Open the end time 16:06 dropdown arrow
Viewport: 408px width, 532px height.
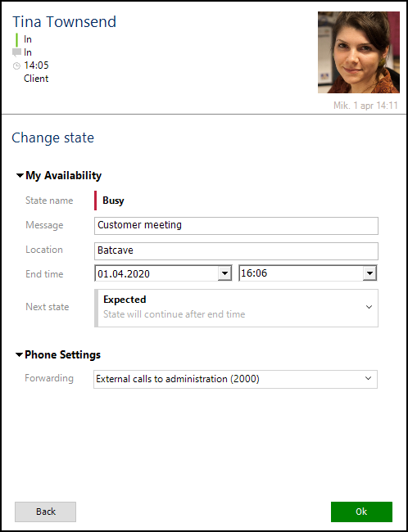point(369,273)
